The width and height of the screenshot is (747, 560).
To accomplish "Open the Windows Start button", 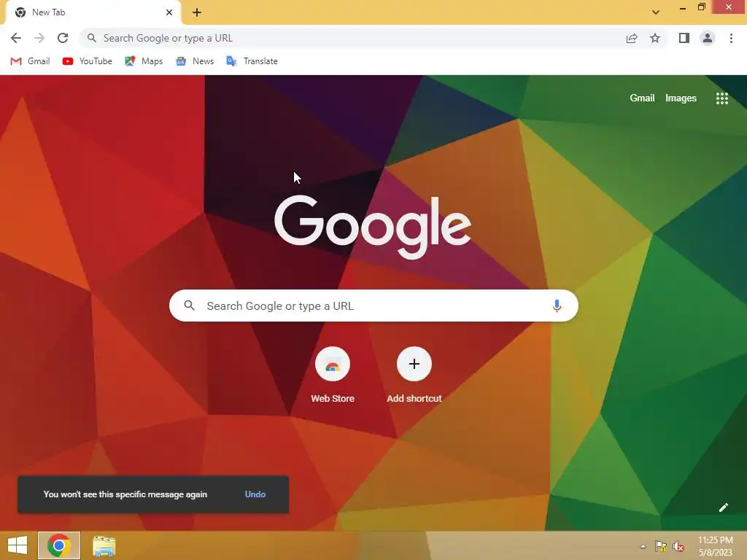I will pos(18,545).
